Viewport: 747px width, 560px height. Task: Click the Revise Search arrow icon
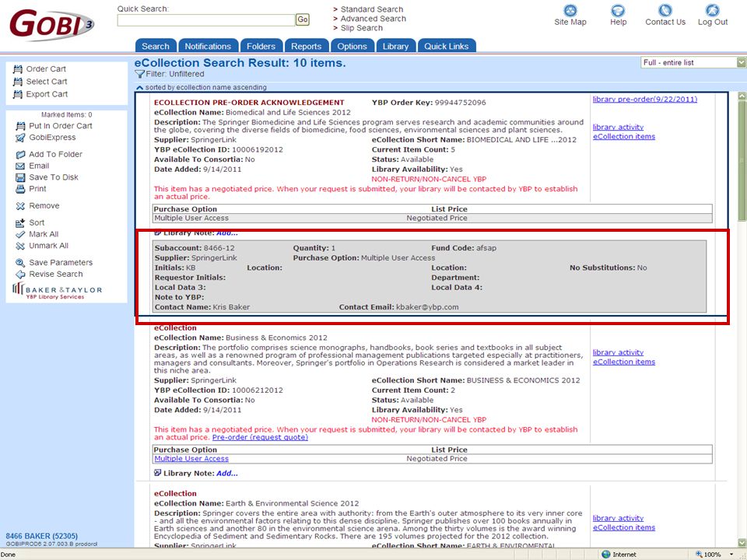[20, 275]
